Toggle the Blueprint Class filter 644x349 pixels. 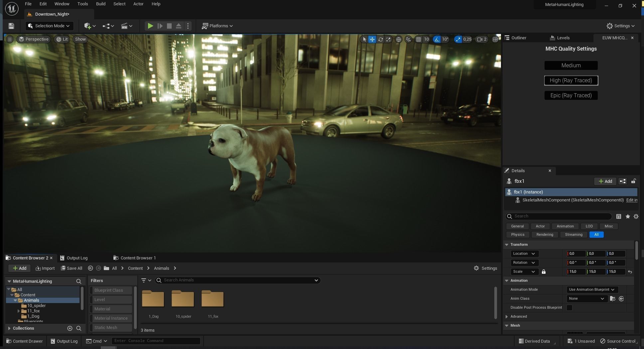(111, 290)
